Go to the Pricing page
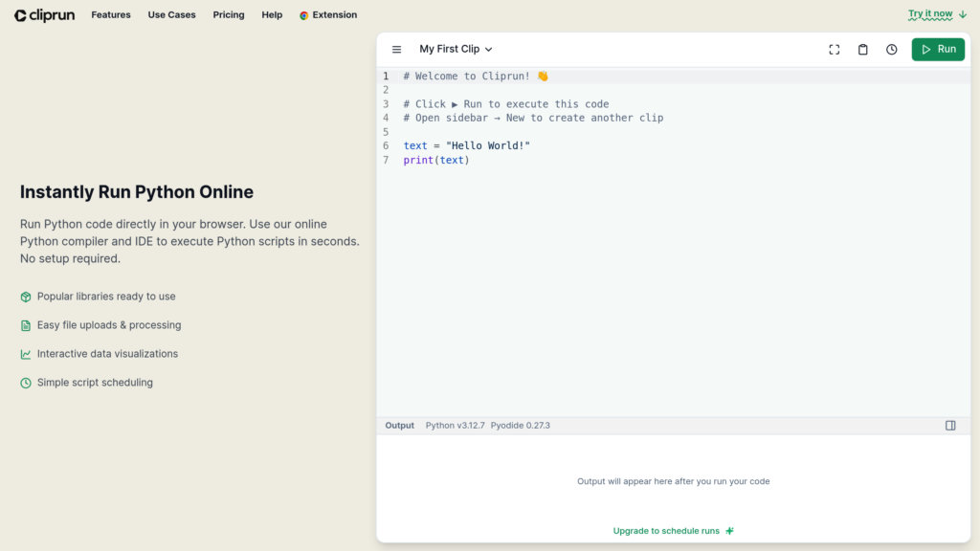This screenshot has height=551, width=980. (x=229, y=15)
